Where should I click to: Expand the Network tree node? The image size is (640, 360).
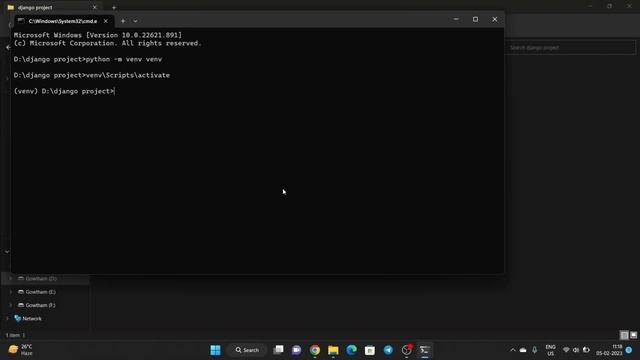tap(7, 318)
